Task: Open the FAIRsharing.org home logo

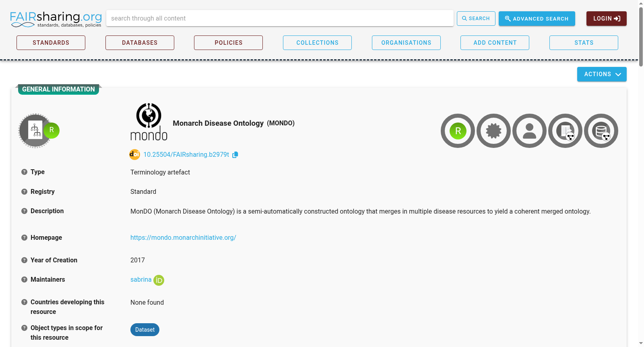Action: 56,19
